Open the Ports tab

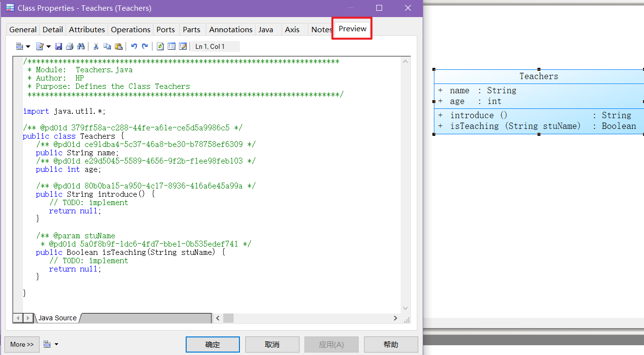(166, 29)
